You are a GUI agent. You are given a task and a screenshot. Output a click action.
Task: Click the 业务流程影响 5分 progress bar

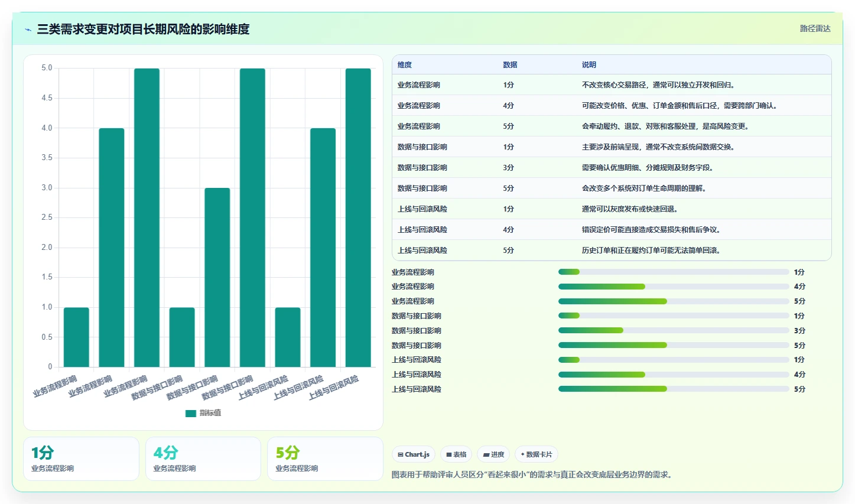point(674,301)
